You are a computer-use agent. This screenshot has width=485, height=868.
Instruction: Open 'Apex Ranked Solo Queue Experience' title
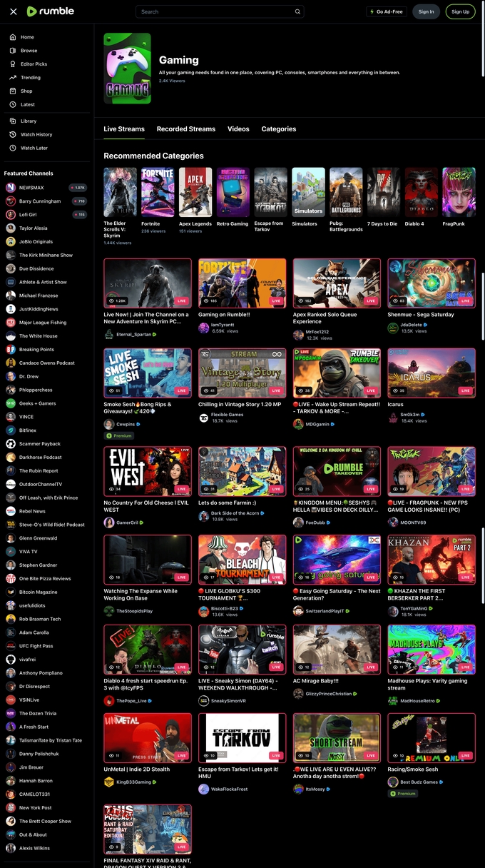(326, 318)
